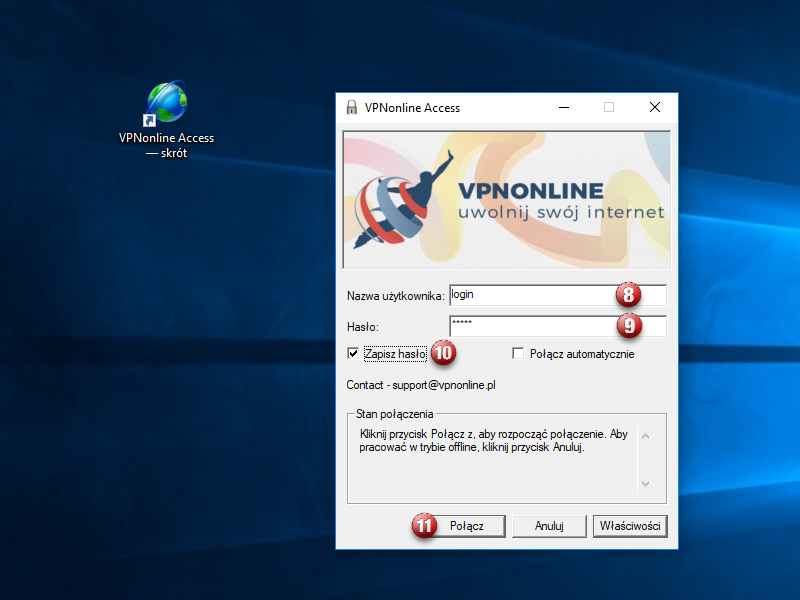Click the Contact - support@vpnonline.pl text
Viewport: 800px width, 600px height.
tap(421, 385)
